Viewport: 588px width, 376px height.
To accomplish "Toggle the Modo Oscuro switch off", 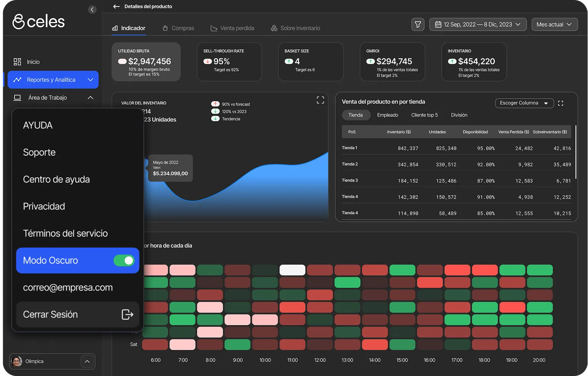I will (x=124, y=260).
